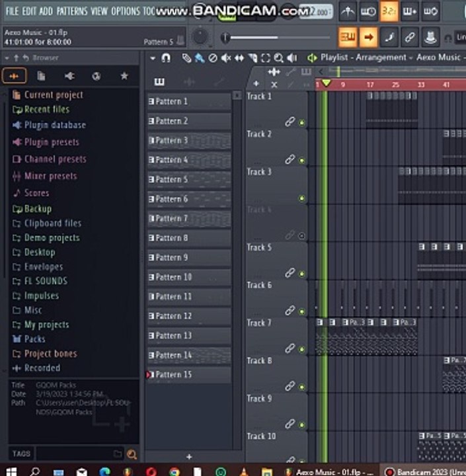Toggle the green mute light on Track 5
This screenshot has height=476, width=466.
tap(302, 274)
